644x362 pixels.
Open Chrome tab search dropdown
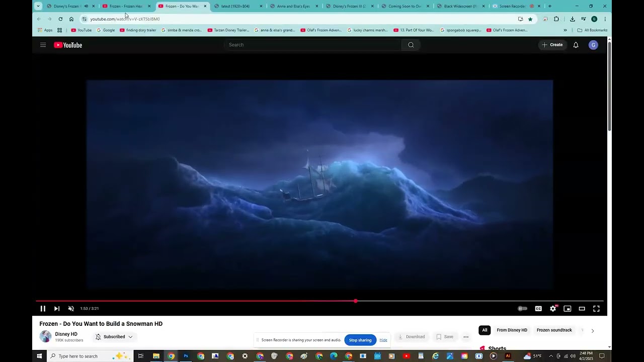tap(38, 6)
